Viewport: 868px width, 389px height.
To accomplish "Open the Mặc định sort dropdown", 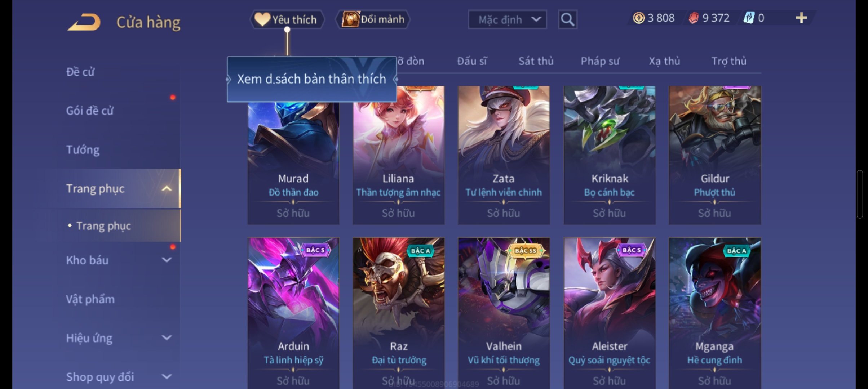I will point(507,19).
